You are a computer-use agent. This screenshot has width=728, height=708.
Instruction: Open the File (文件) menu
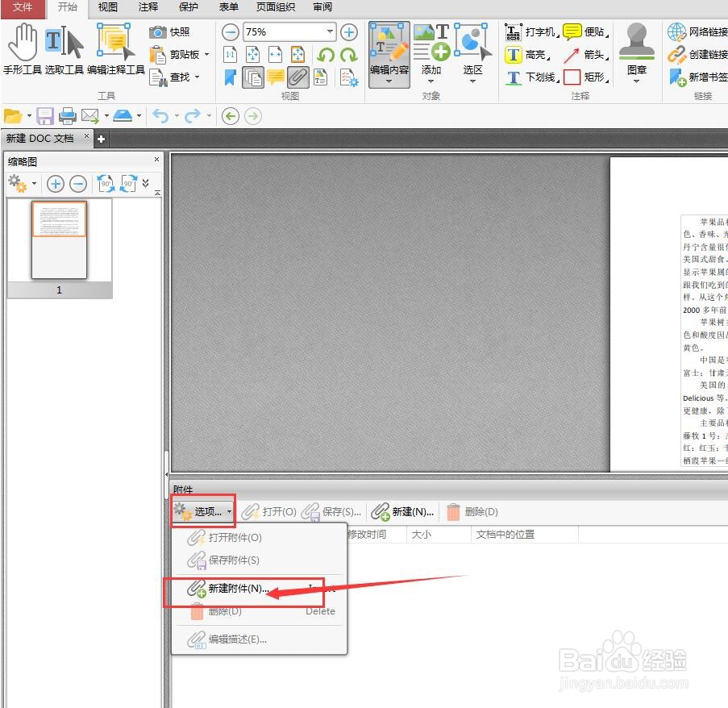tap(23, 7)
